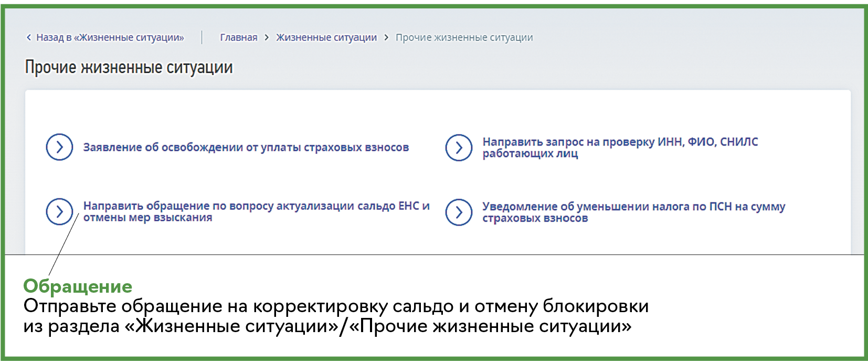Click the chevron after the «Жизненные ситуации» breadcrumb
This screenshot has width=868, height=361.
pos(386,37)
